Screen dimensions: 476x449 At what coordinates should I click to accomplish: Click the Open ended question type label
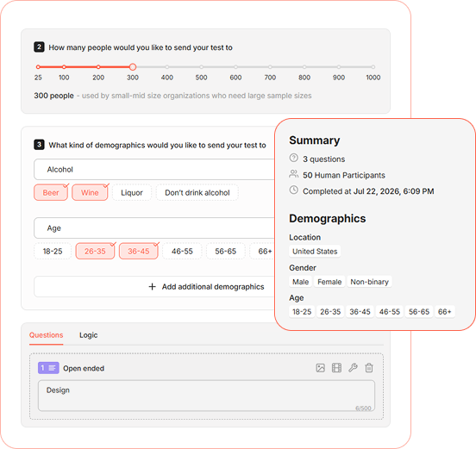[84, 368]
